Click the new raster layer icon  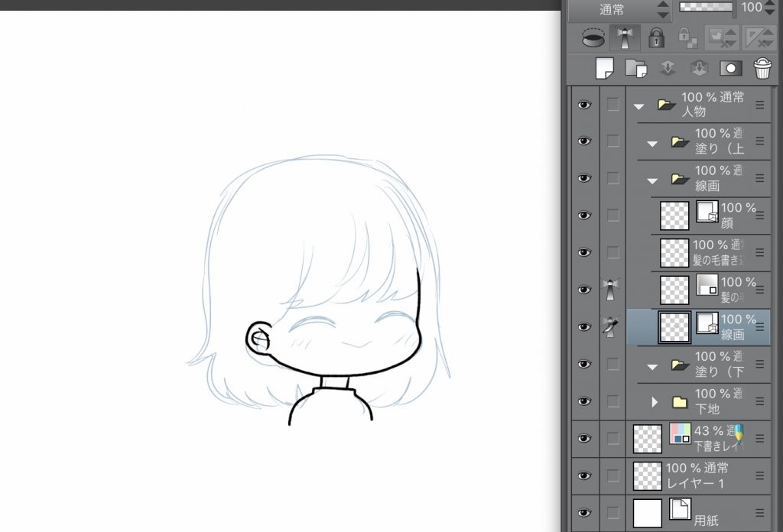pyautogui.click(x=605, y=68)
